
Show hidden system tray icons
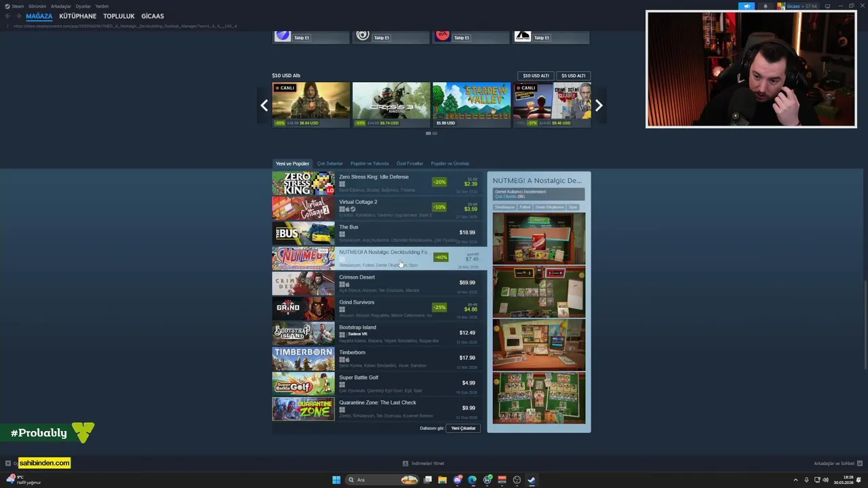(795, 480)
